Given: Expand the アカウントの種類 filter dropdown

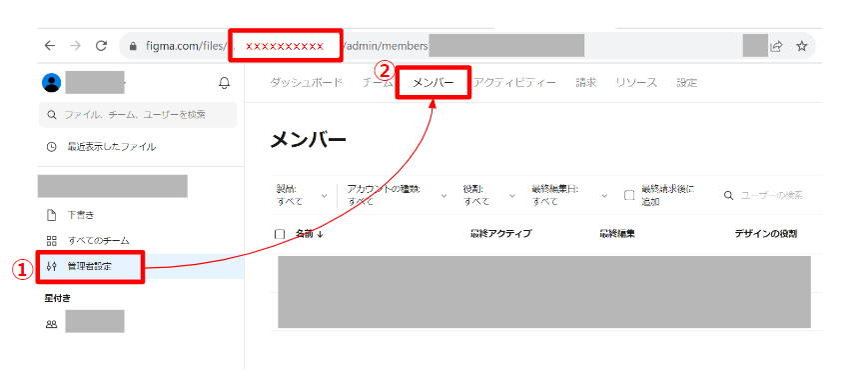Looking at the screenshot, I should [x=397, y=195].
